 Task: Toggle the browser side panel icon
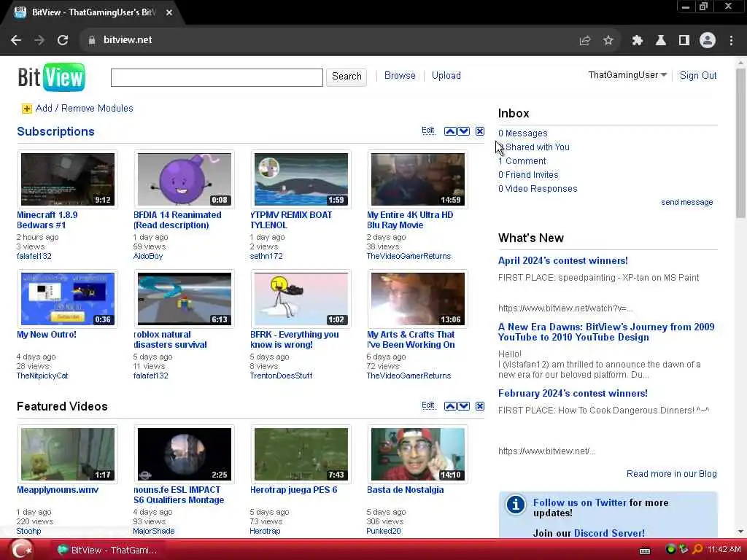684,41
